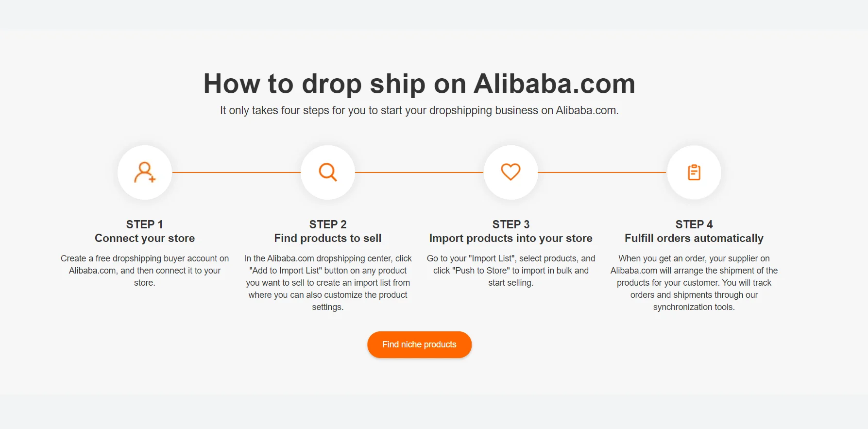Select the "STEP 3" label

click(511, 224)
